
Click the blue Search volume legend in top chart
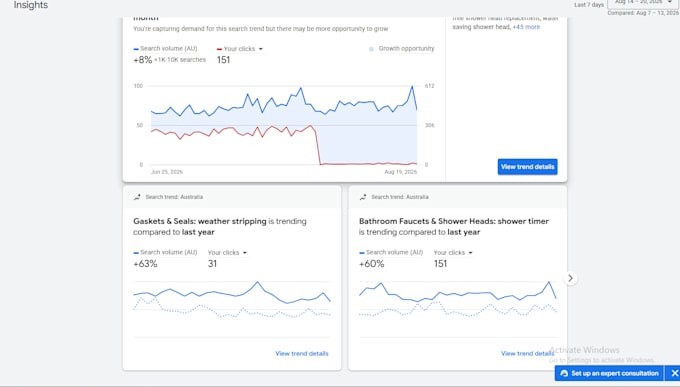(x=165, y=49)
